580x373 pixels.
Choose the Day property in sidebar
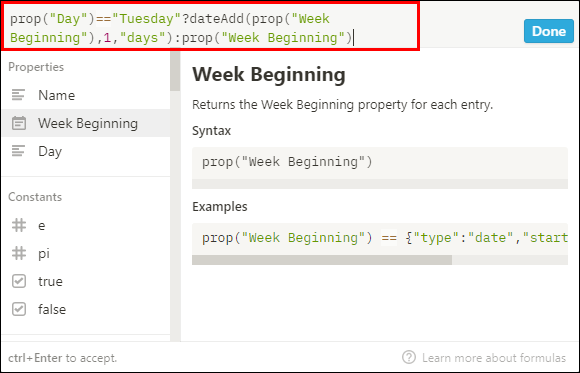point(86,151)
